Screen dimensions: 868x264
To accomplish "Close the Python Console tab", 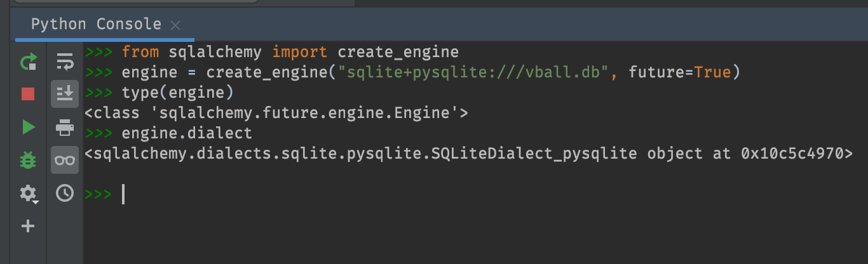I will pos(176,25).
